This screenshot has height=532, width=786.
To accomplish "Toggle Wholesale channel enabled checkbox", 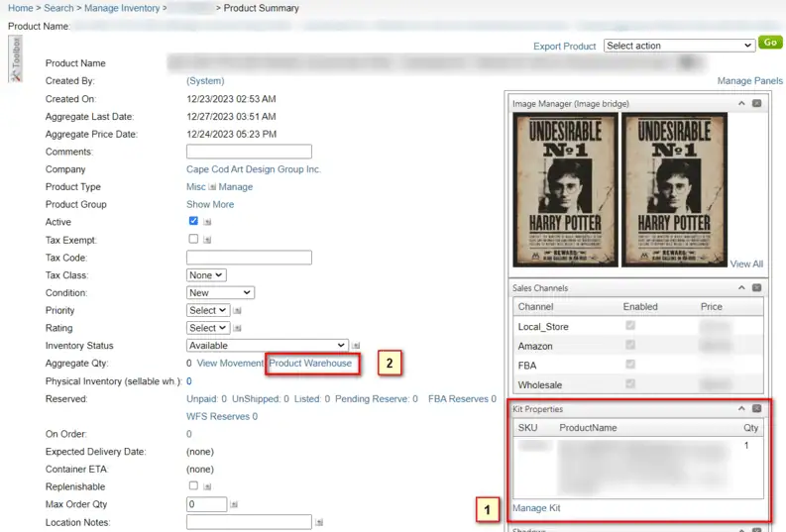I will click(630, 383).
